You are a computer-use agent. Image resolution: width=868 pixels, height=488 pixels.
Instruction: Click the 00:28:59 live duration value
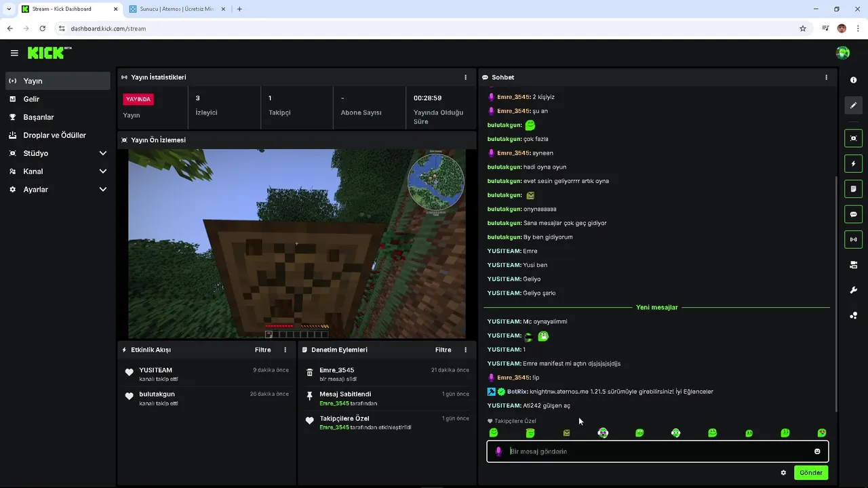(427, 98)
